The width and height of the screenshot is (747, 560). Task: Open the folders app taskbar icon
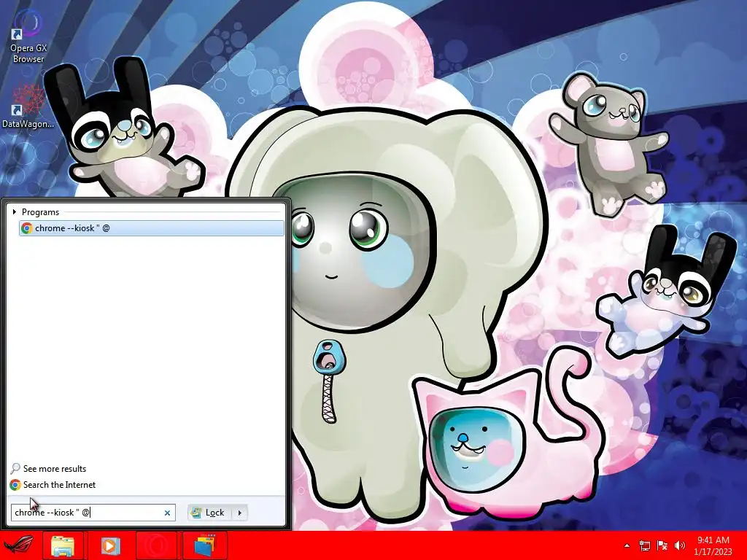pyautogui.click(x=205, y=545)
